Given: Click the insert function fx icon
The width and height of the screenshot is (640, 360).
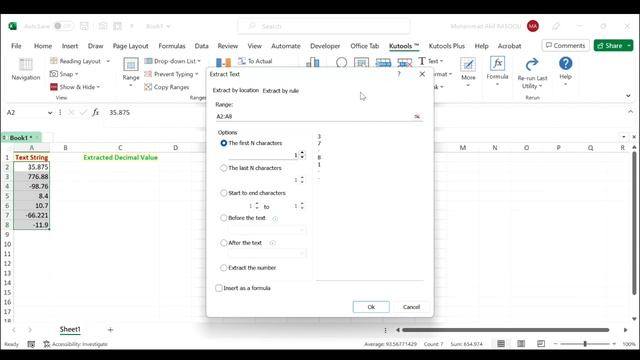Looking at the screenshot, I should (95, 112).
